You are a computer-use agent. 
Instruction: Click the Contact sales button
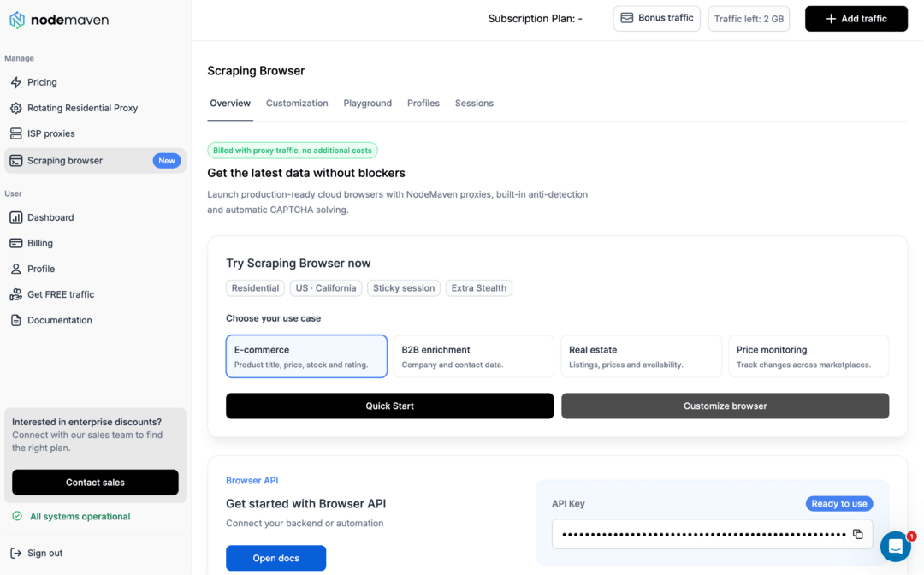tap(95, 483)
